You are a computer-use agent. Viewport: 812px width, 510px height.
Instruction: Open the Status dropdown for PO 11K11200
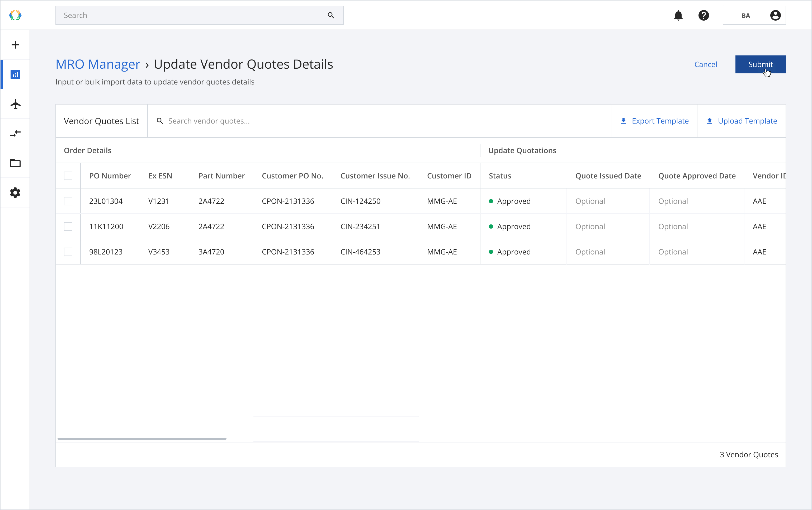tap(523, 226)
